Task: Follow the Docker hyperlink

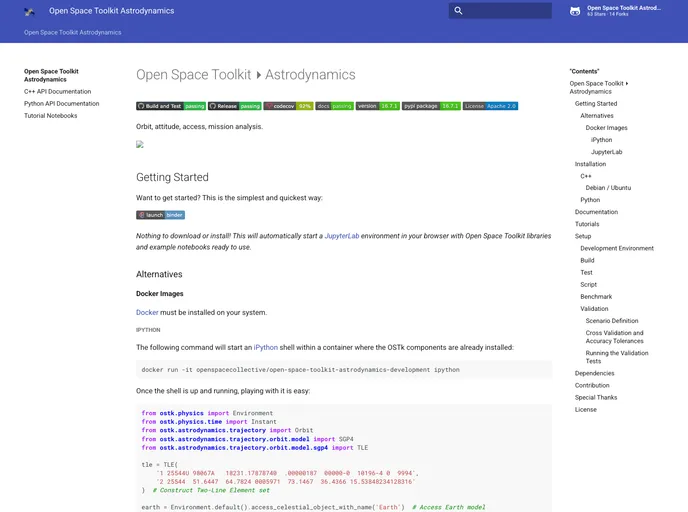Action: [147, 312]
